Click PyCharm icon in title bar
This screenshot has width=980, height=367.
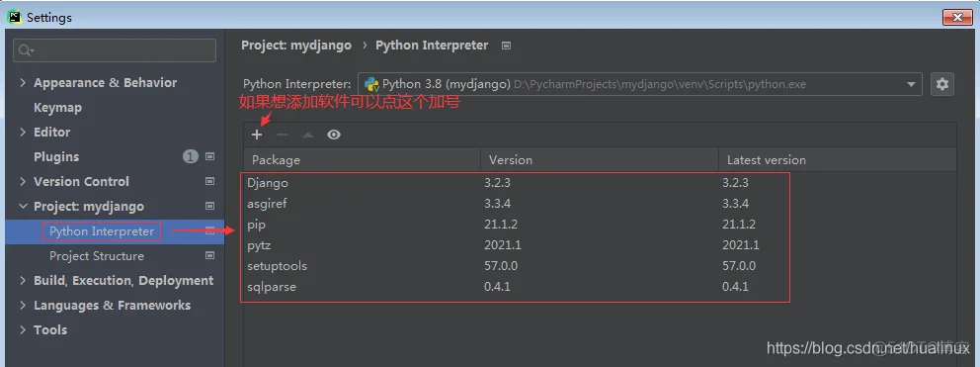(15, 17)
